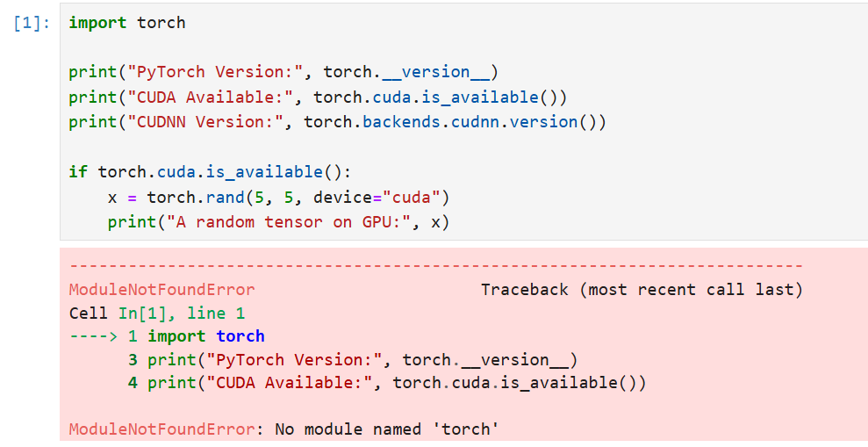This screenshot has width=868, height=447.
Task: Click the red ModuleNotFoundError heading in traceback
Action: click(x=161, y=290)
